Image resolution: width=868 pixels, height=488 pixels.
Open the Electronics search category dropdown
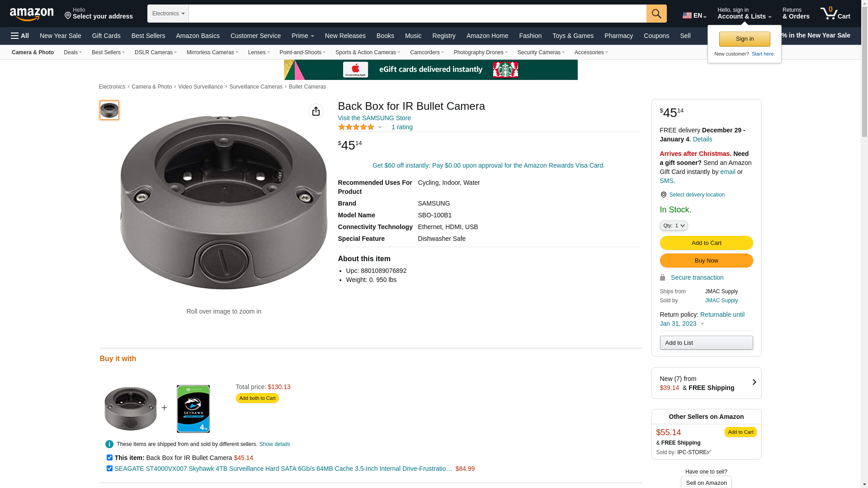[168, 14]
